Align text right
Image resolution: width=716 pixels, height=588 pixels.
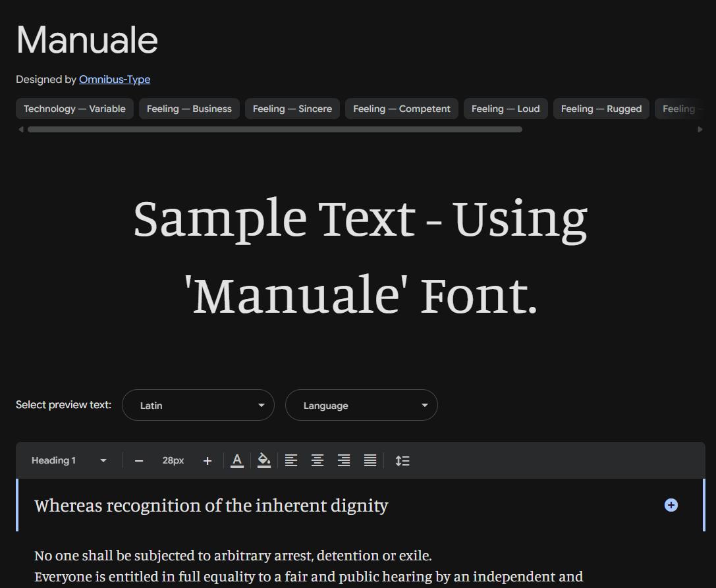click(x=344, y=461)
